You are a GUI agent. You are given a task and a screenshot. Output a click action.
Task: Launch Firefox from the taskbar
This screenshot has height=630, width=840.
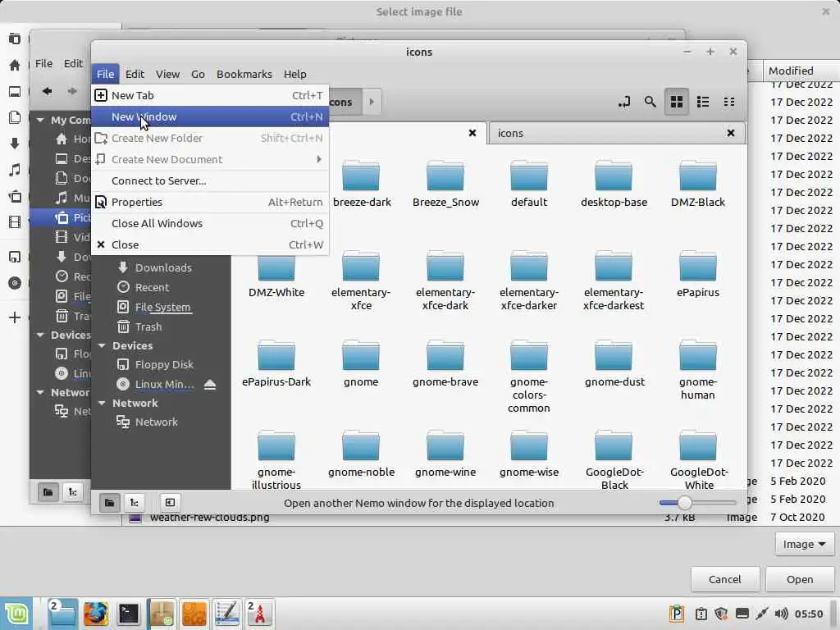(96, 614)
